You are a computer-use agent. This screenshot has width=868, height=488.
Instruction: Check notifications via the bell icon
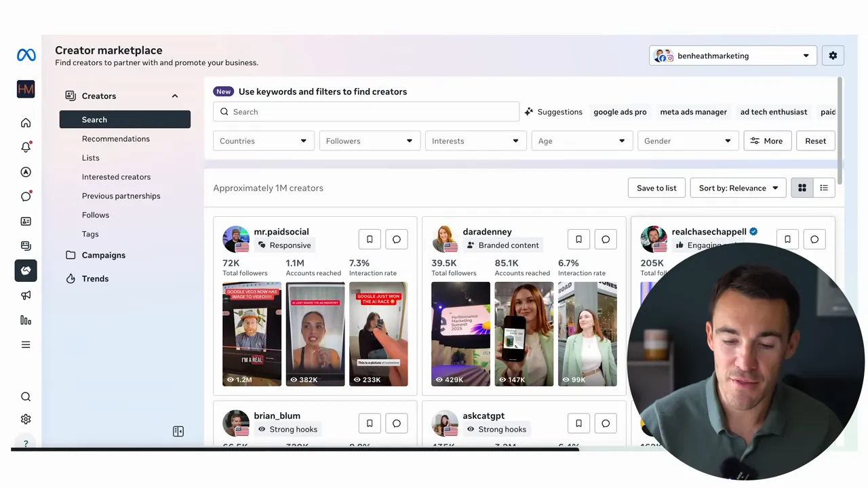click(x=26, y=147)
